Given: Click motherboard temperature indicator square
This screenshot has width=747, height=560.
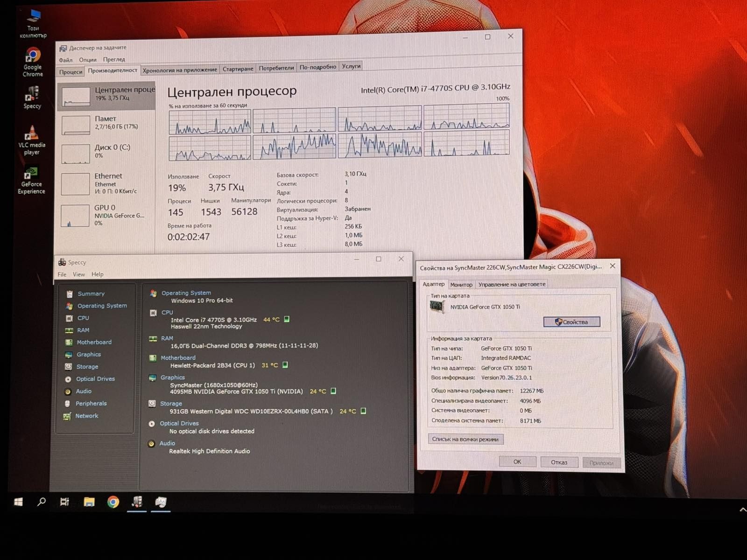Looking at the screenshot, I should coord(285,365).
